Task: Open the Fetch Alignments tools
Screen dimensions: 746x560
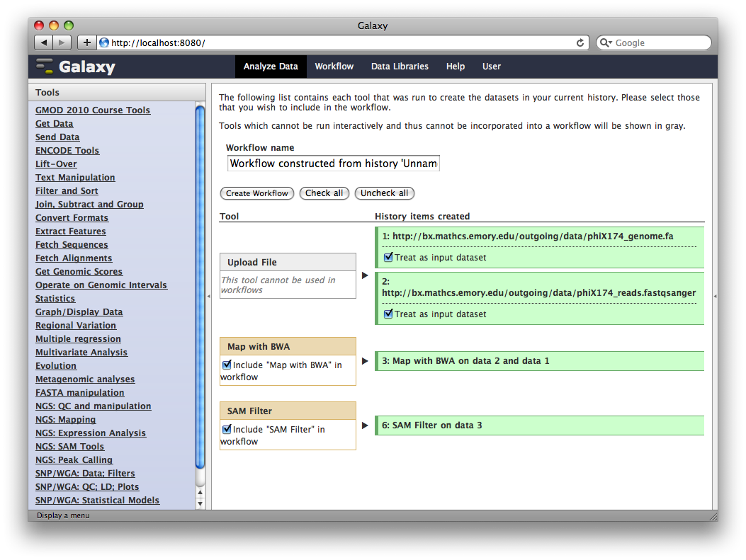Action: pyautogui.click(x=74, y=258)
